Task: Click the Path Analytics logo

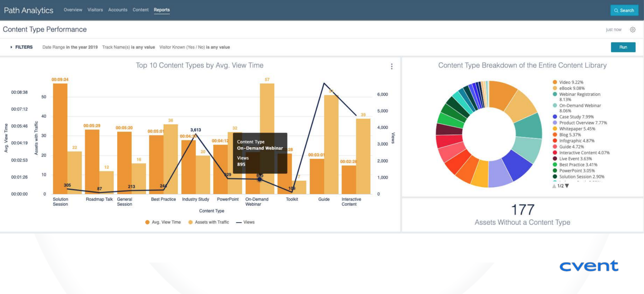Action: (x=28, y=10)
